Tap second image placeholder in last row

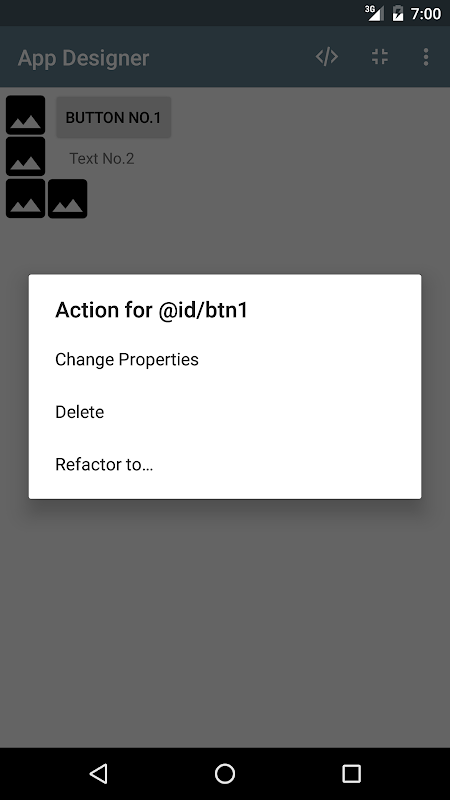67,198
